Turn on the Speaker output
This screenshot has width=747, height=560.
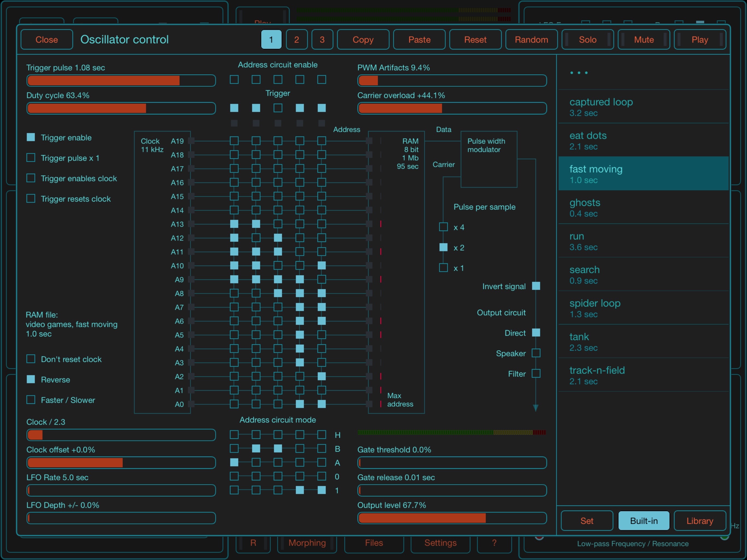pyautogui.click(x=536, y=353)
